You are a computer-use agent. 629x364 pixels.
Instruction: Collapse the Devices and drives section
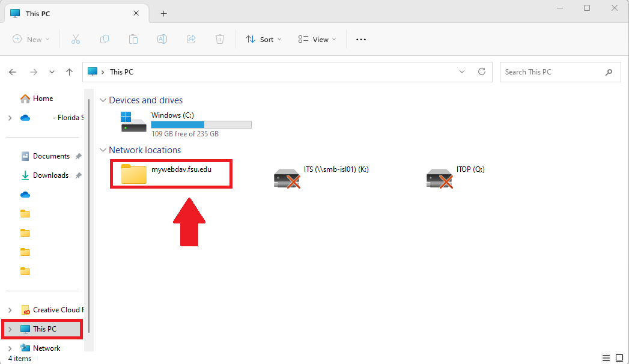[103, 100]
